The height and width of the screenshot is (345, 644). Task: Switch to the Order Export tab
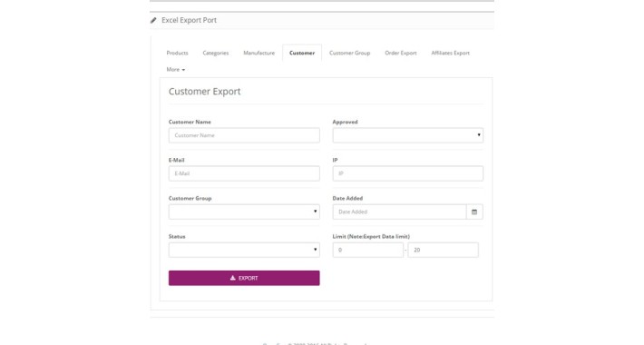pos(400,53)
